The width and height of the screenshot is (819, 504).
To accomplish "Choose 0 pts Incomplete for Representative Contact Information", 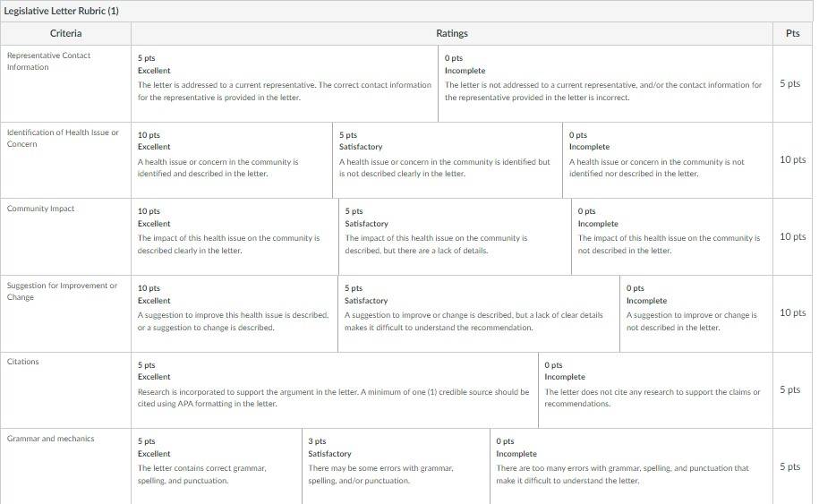I will (x=605, y=83).
